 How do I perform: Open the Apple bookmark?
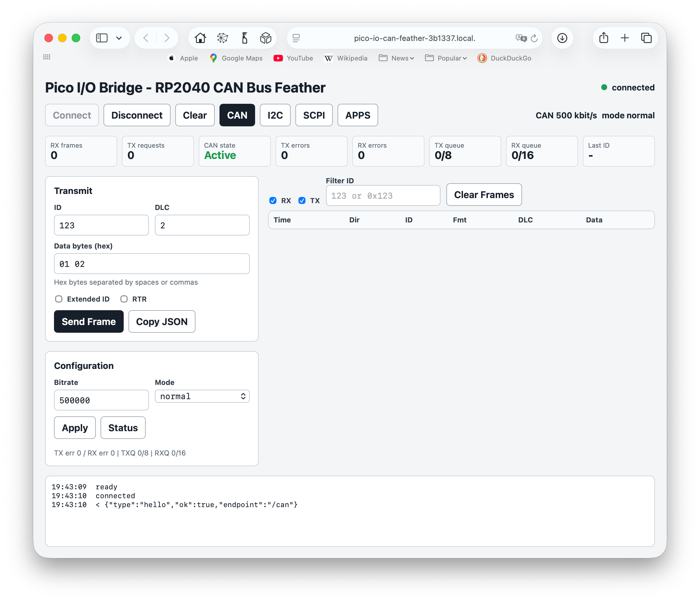(183, 58)
